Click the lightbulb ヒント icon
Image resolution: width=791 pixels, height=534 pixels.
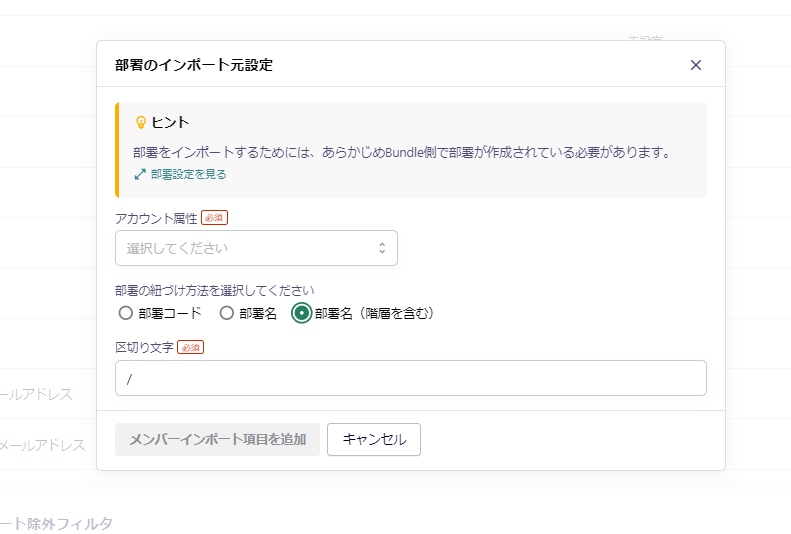[141, 122]
